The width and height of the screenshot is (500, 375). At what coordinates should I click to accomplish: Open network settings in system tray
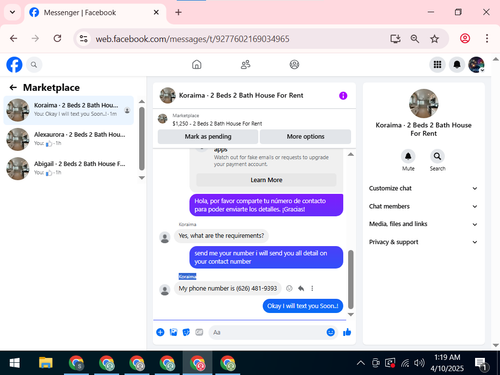(405, 363)
